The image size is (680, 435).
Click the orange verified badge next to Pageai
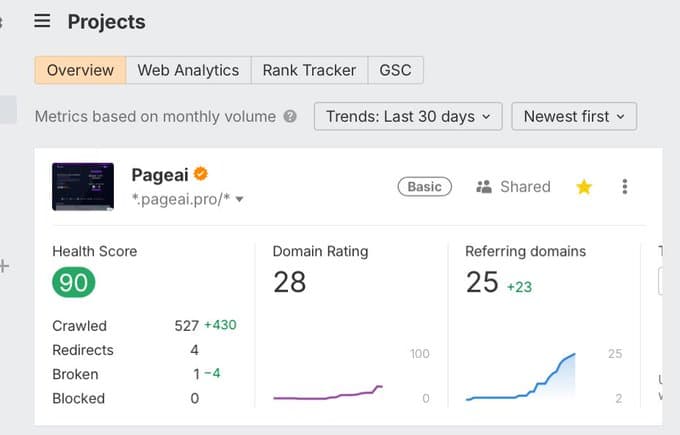pyautogui.click(x=201, y=174)
